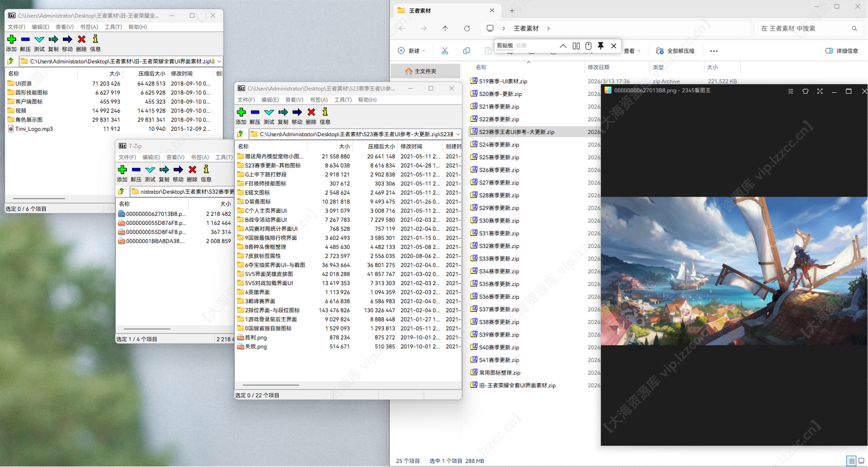This screenshot has height=467, width=868.
Task: Click 压缩后大小 column header in S23赛季 window
Action: 381,146
